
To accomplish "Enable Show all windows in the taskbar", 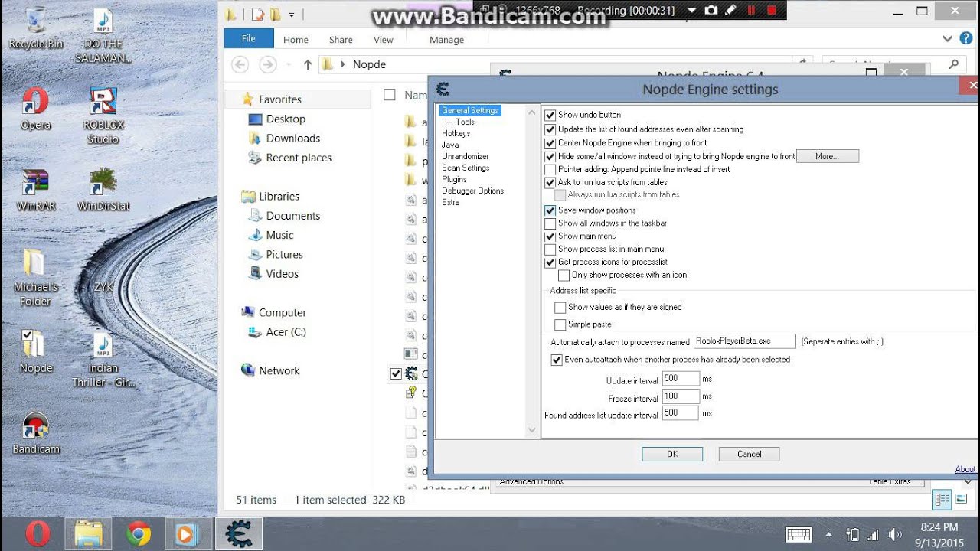I will point(550,223).
